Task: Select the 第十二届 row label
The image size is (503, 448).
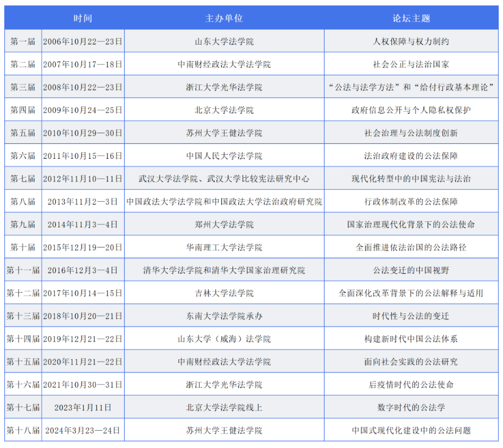Action: (23, 293)
